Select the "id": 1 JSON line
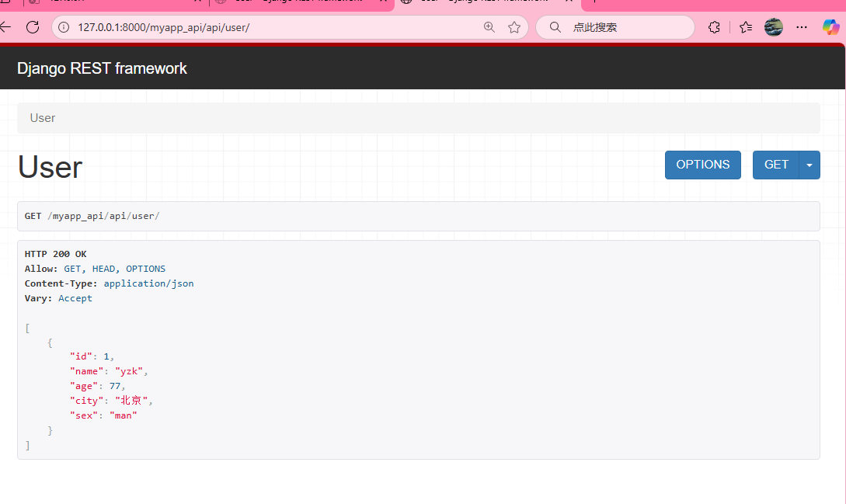The height and width of the screenshot is (504, 846). pos(92,356)
